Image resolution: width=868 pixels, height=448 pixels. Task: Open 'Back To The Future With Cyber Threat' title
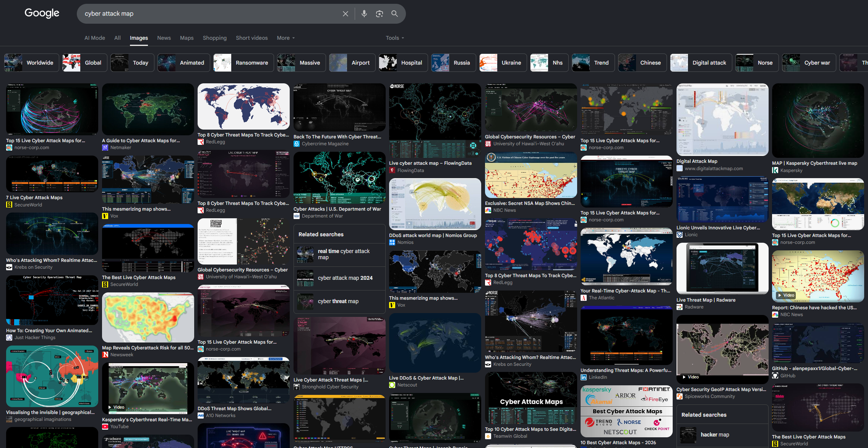click(337, 137)
